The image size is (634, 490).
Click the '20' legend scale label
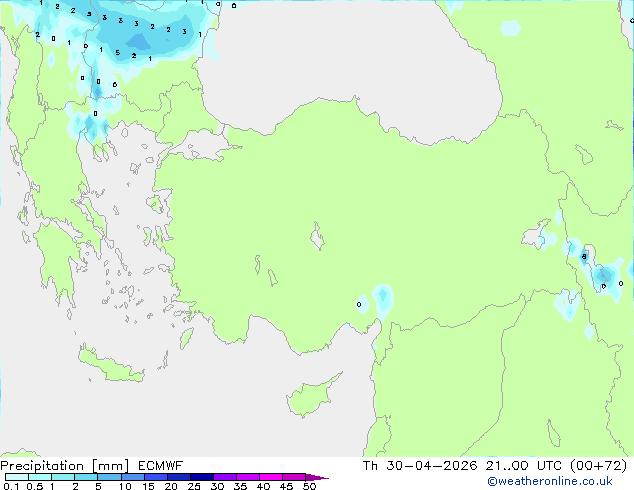pyautogui.click(x=171, y=486)
